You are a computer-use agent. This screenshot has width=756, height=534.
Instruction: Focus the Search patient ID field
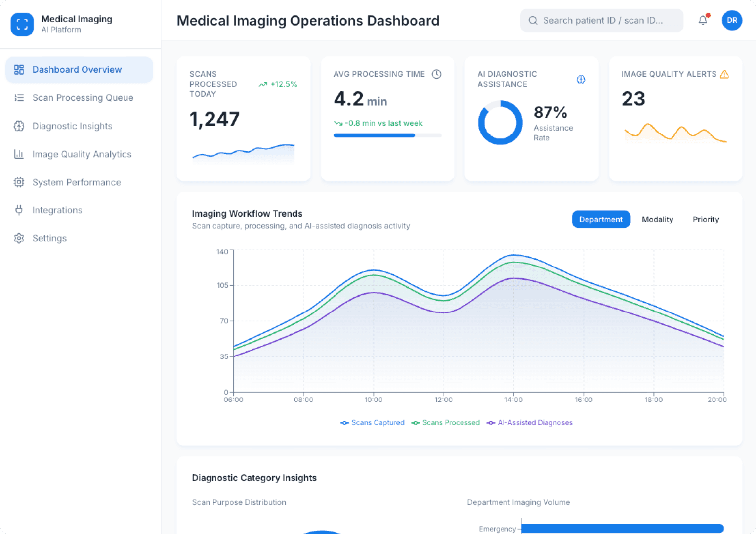coord(602,20)
